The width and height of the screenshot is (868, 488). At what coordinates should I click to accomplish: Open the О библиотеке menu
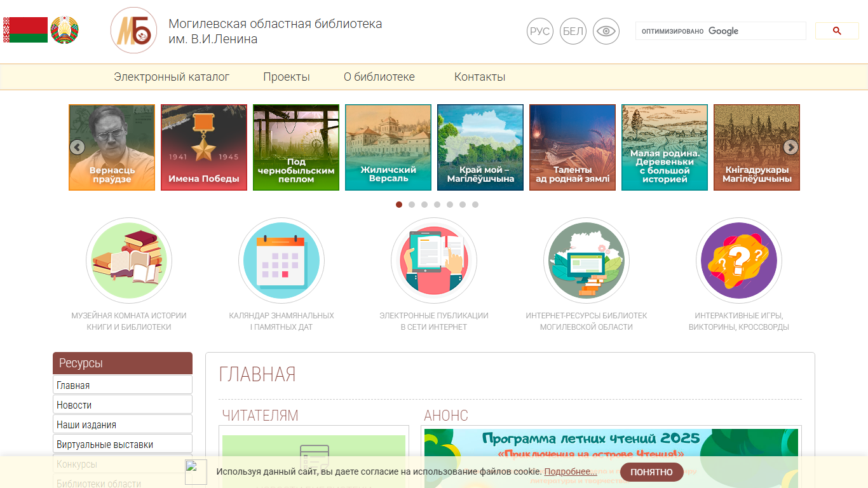(379, 77)
